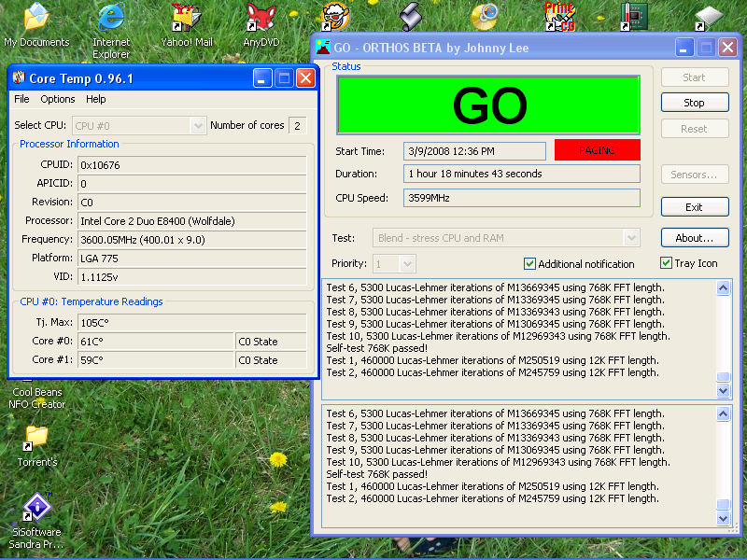
Task: Click the Core #0 temperature 61C°
Action: (x=156, y=342)
